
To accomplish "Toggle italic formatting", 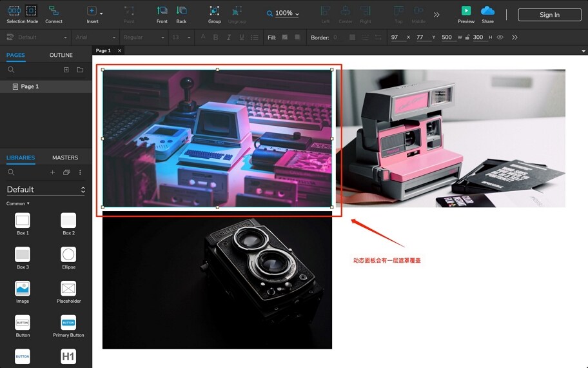I will pos(229,37).
